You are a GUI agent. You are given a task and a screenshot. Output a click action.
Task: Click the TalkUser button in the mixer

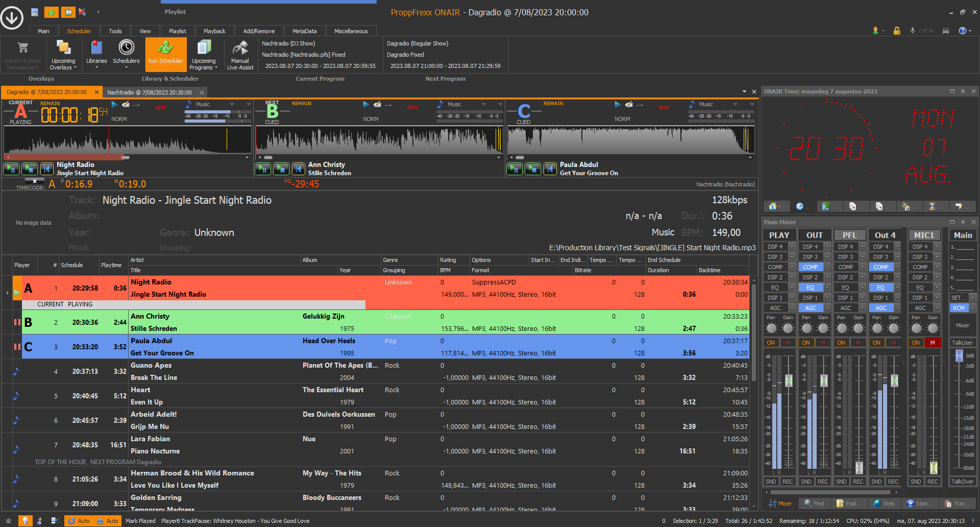(x=962, y=343)
